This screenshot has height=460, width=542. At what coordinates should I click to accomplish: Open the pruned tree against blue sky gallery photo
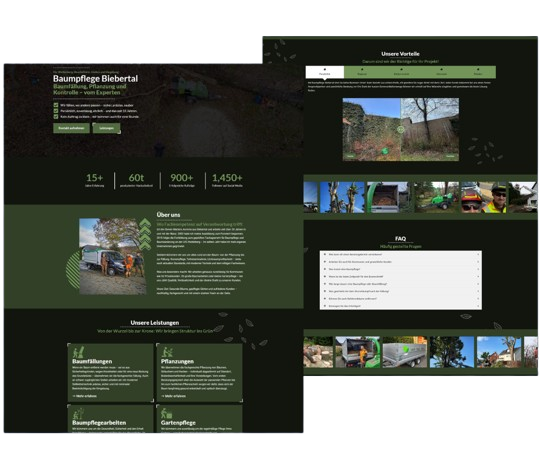[342, 197]
